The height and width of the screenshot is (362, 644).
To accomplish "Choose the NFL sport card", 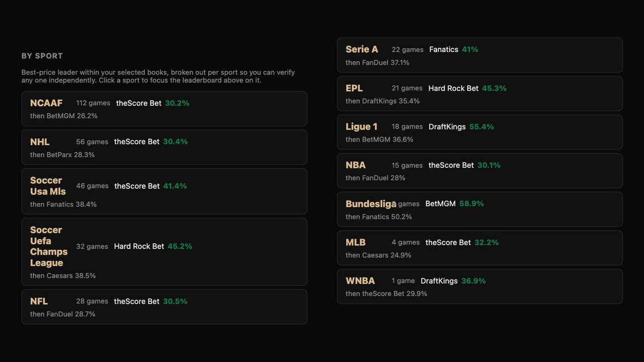I will (x=164, y=307).
